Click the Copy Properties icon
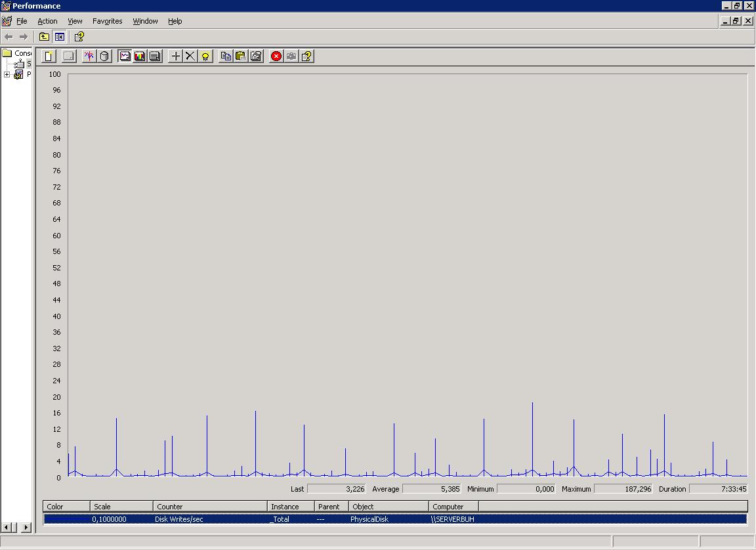The image size is (756, 550). tap(226, 56)
